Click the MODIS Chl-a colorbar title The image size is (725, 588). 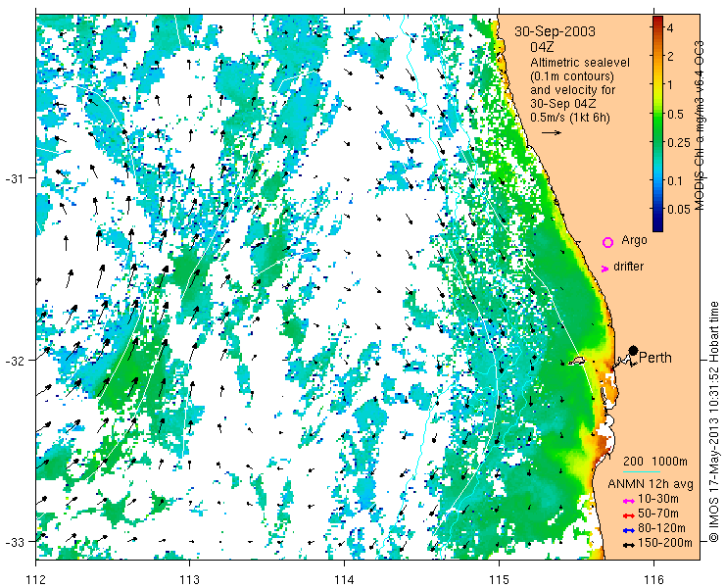click(x=700, y=125)
